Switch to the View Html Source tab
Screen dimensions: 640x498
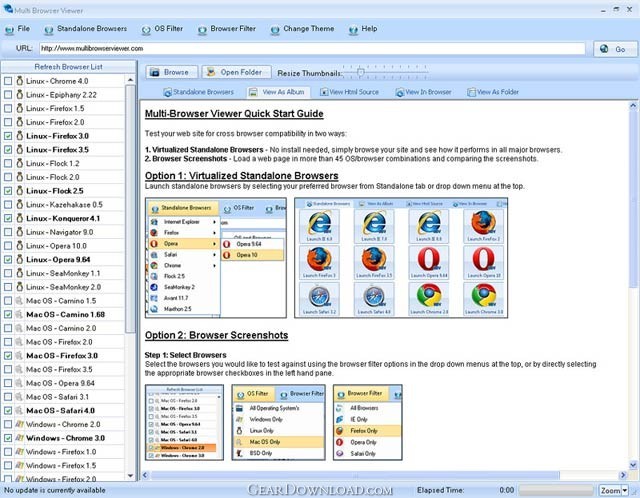pos(349,92)
